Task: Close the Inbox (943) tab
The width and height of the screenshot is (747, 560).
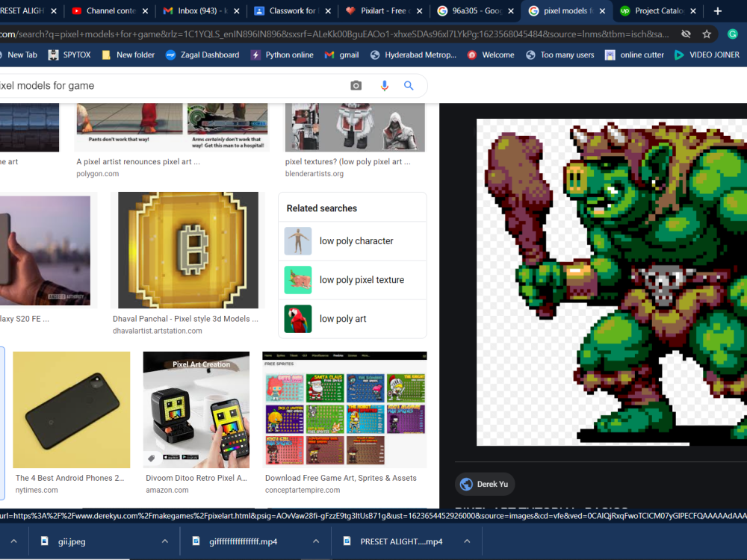Action: 237,11
